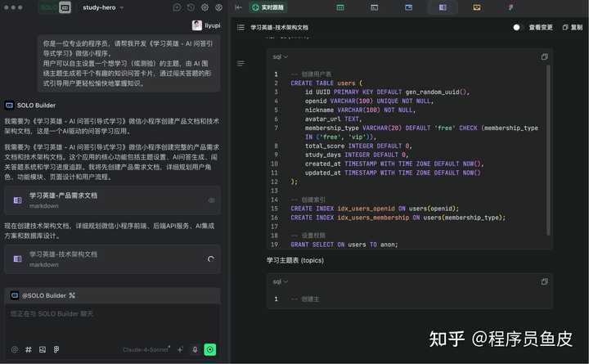Click the @ mention icon in chat input

15,349
